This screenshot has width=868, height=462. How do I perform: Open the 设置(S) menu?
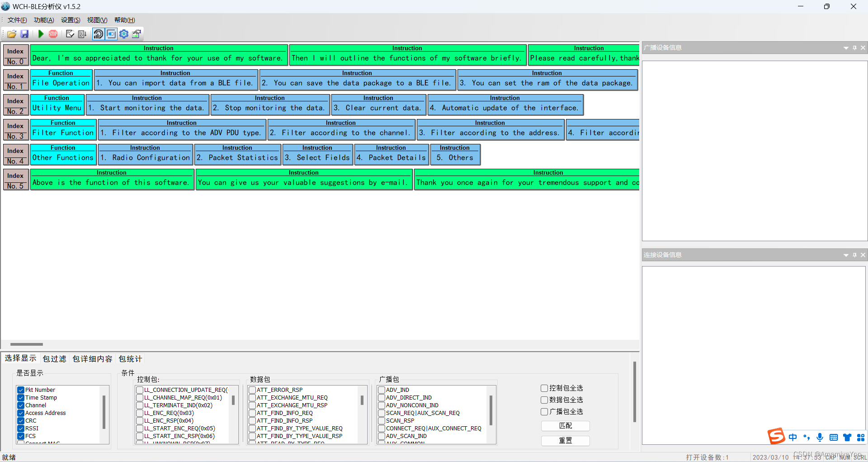[x=70, y=20]
